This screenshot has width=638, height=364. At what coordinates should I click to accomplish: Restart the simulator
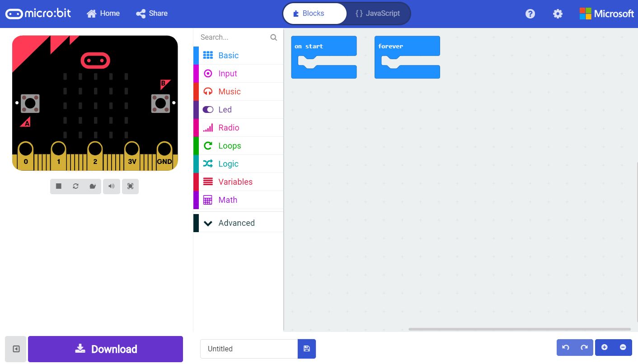tap(75, 186)
